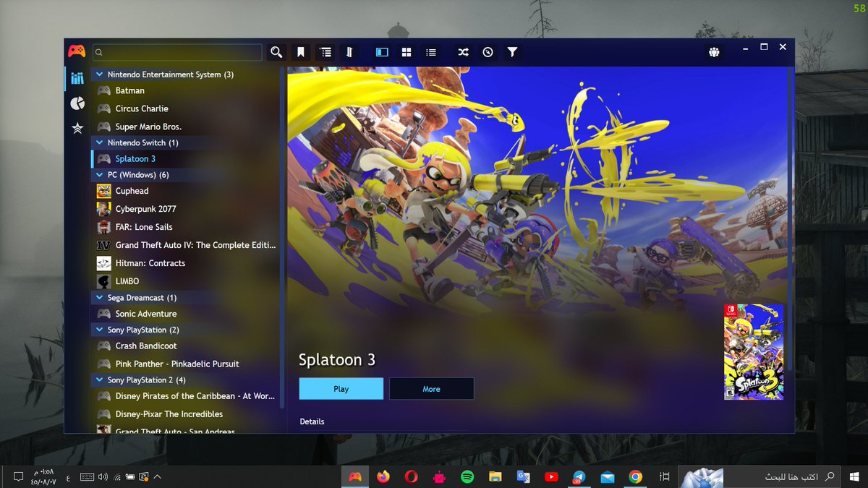
Task: Open filter presets bookmark icon
Action: coord(301,52)
